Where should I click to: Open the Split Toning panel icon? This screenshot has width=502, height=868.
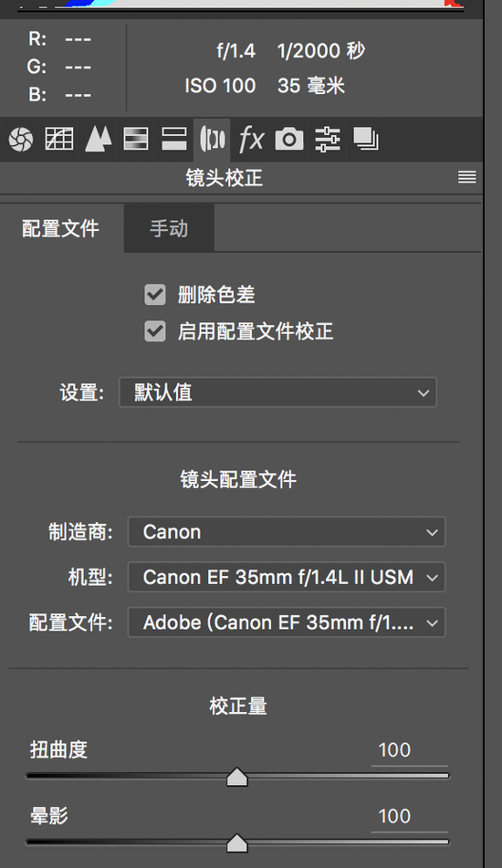(x=173, y=139)
